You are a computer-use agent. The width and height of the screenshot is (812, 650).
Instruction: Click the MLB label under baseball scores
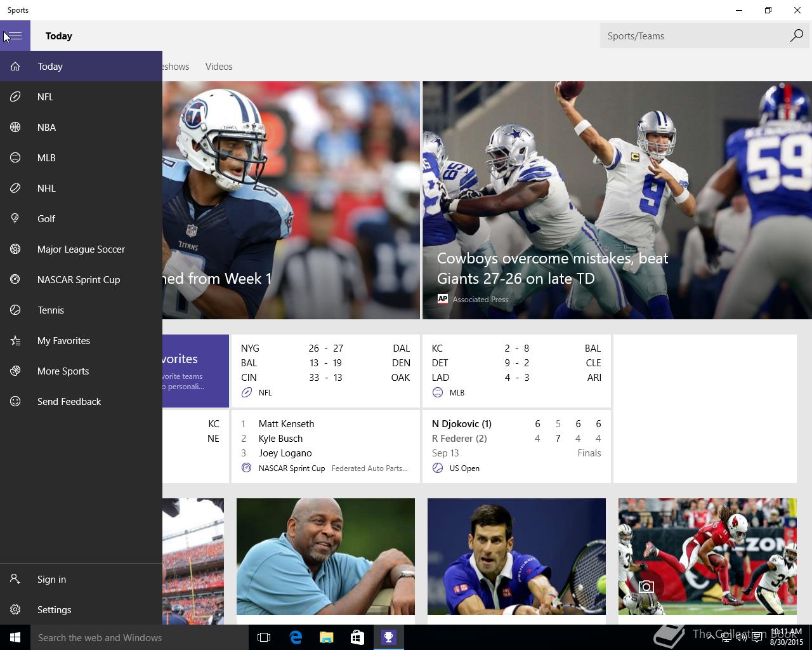pos(457,393)
